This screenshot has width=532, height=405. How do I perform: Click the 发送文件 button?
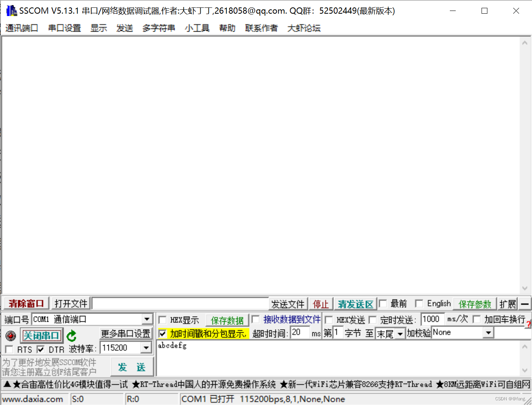point(288,304)
